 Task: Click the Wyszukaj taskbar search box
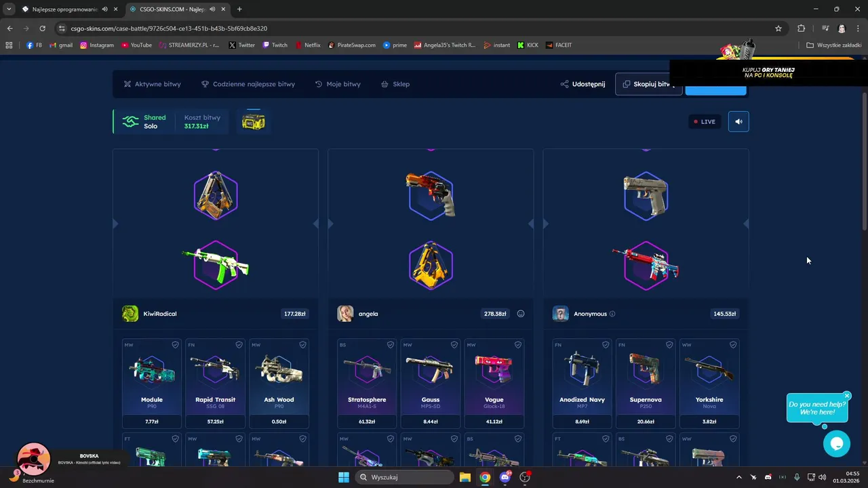[404, 477]
